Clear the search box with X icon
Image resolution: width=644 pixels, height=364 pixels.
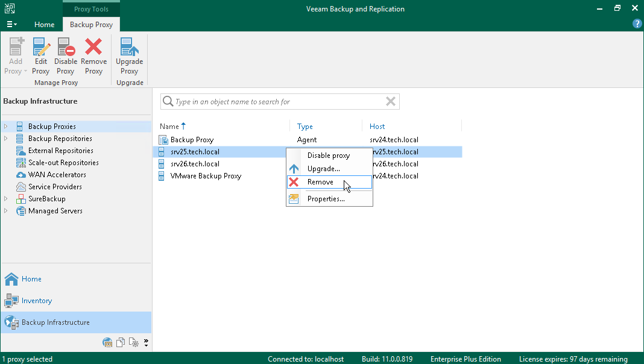(391, 102)
